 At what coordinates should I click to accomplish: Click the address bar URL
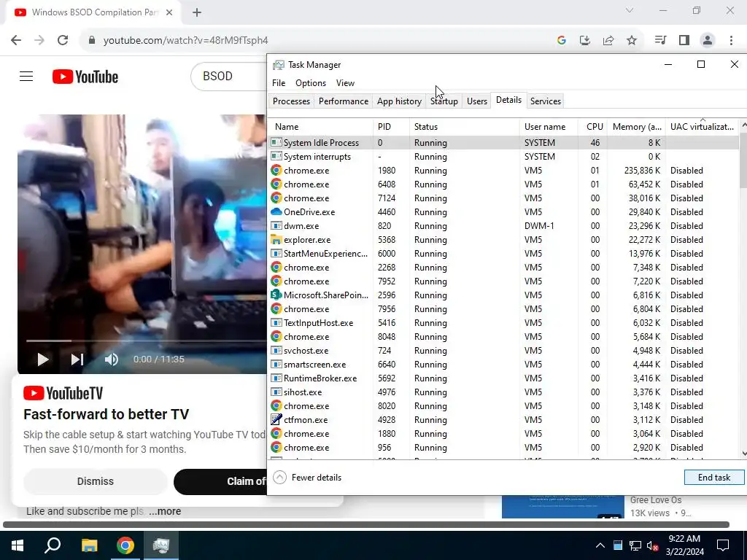click(x=186, y=41)
